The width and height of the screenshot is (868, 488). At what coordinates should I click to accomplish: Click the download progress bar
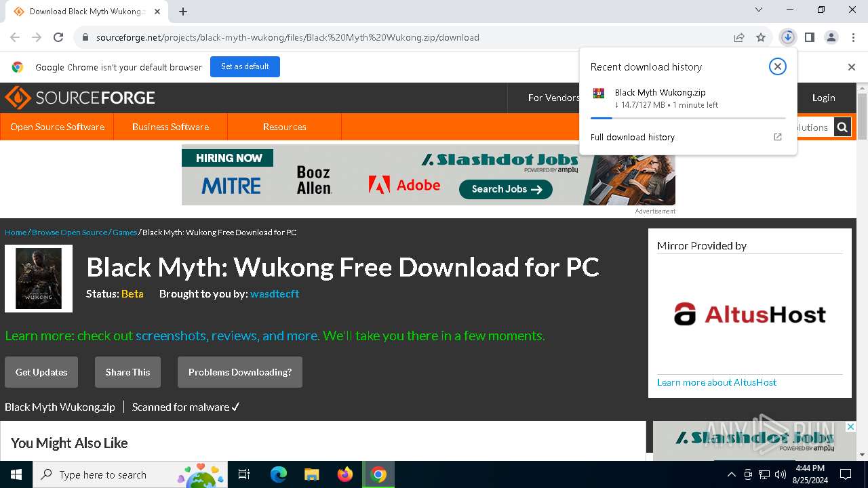[x=688, y=118]
